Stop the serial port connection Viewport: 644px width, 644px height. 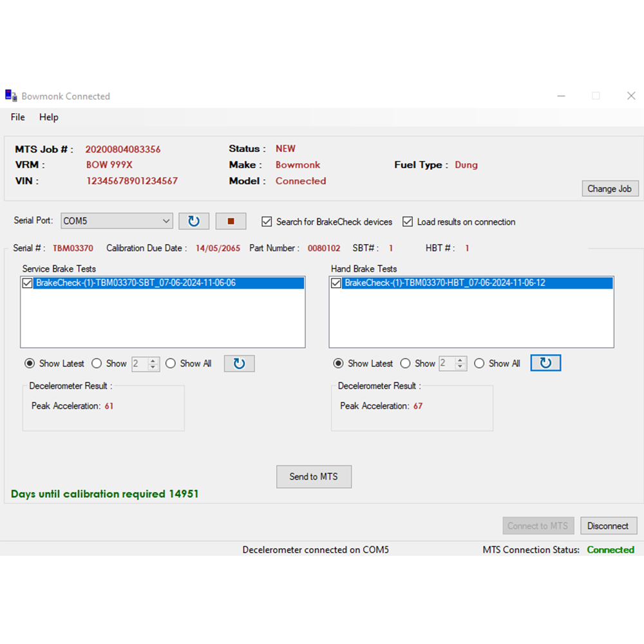(231, 222)
